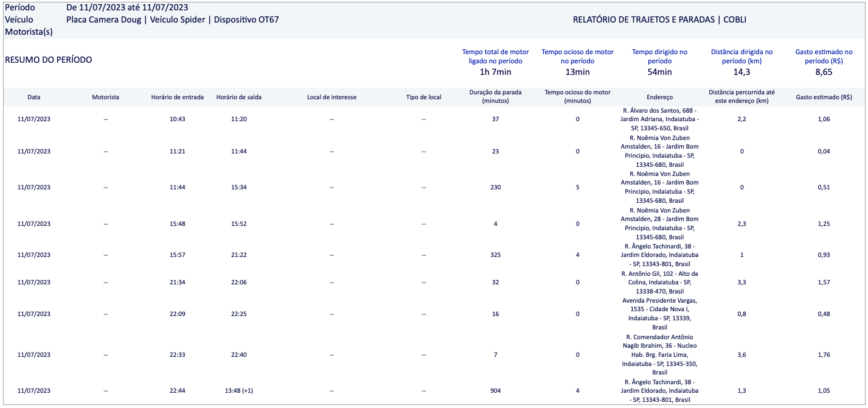Select exit time '22:25'
Viewport: 868px width, 408px height.
tap(239, 314)
